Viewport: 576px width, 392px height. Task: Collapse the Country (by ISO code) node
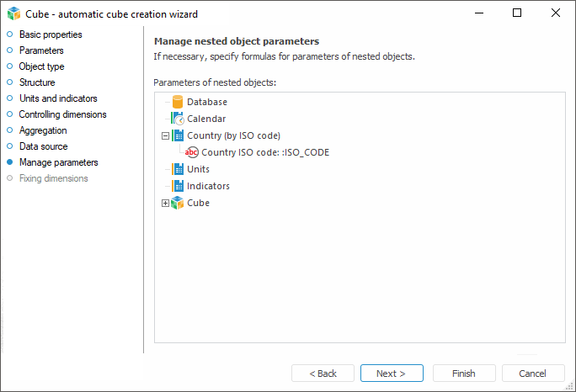pos(165,135)
